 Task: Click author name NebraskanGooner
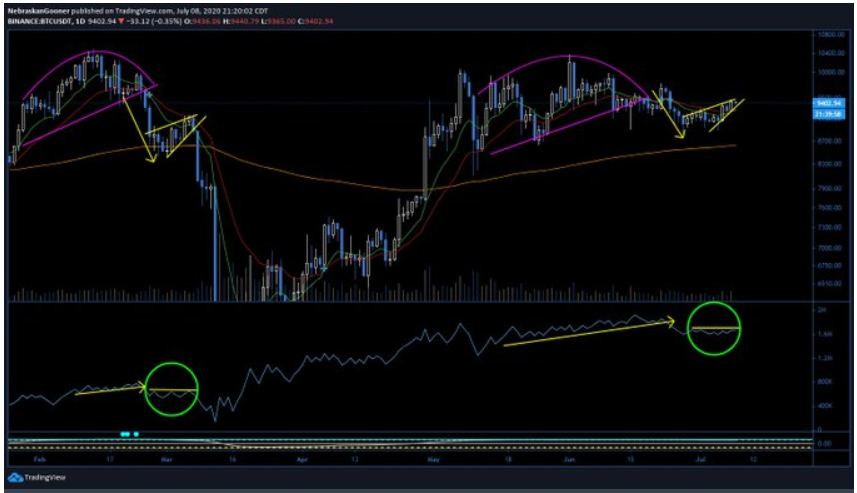[x=38, y=11]
